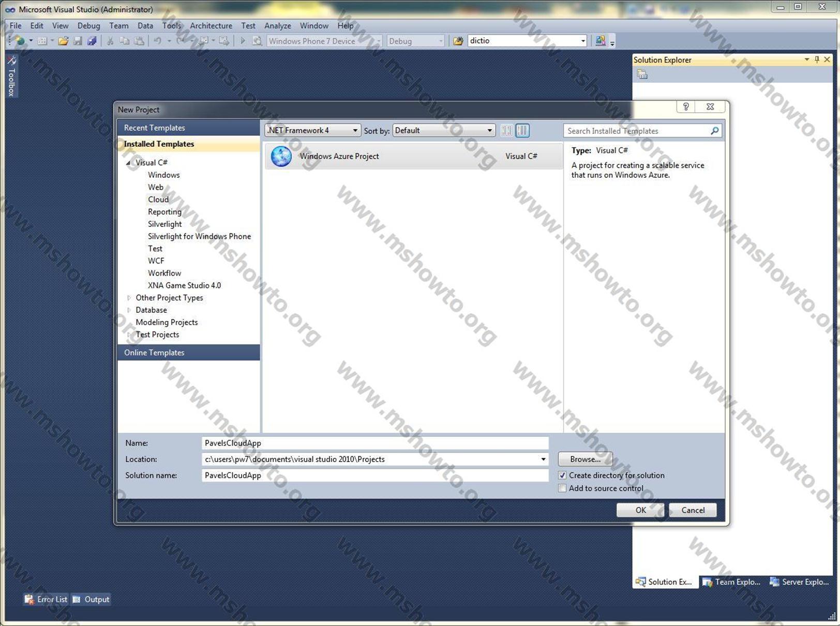Switch templates to small icons view
This screenshot has height=626, width=840.
point(507,131)
